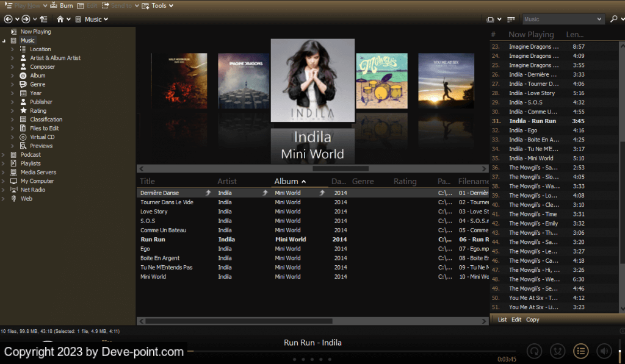The width and height of the screenshot is (625, 364).
Task: Expand the Playlists tree node
Action: pyautogui.click(x=4, y=163)
